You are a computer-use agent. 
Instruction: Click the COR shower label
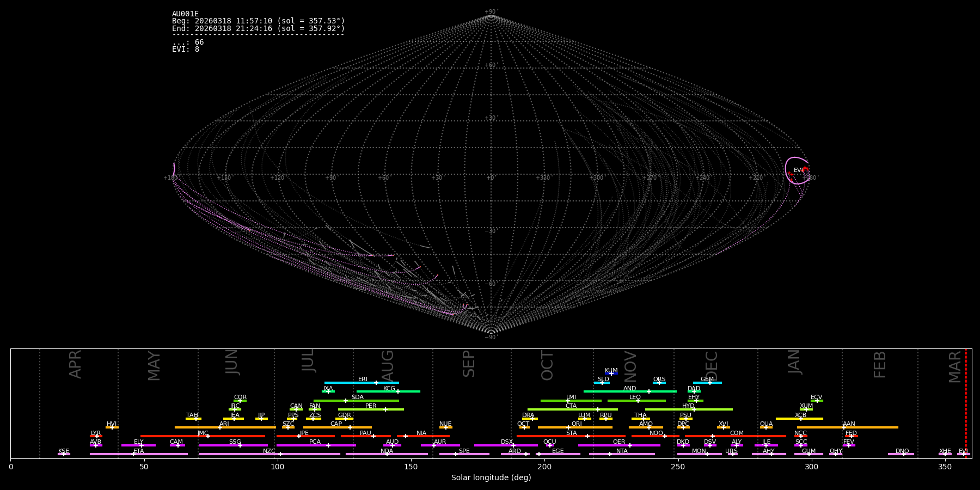[x=240, y=397]
